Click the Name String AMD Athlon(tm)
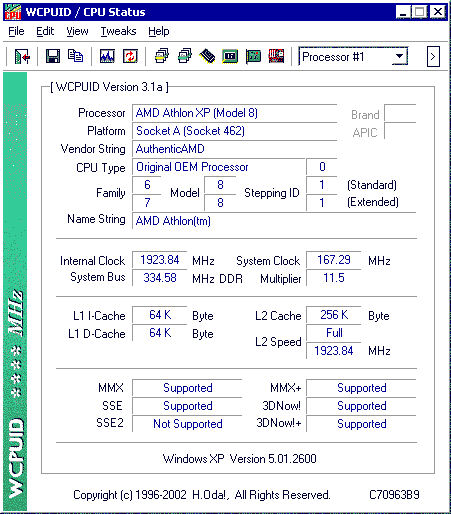Image resolution: width=451 pixels, height=514 pixels. click(x=274, y=221)
